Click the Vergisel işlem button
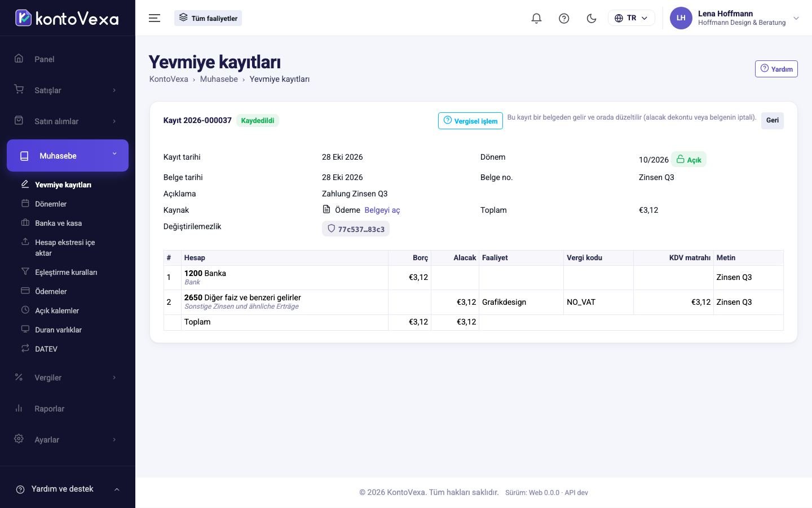 coord(470,121)
